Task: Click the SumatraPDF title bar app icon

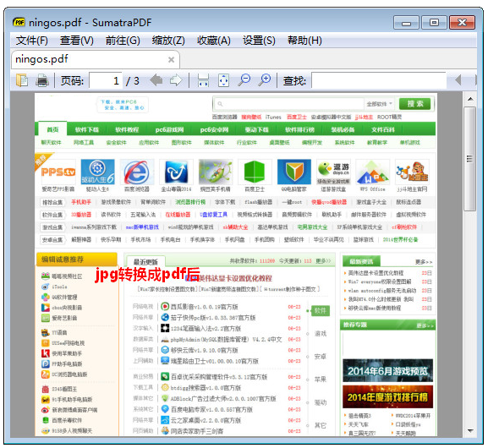Action: tap(19, 22)
